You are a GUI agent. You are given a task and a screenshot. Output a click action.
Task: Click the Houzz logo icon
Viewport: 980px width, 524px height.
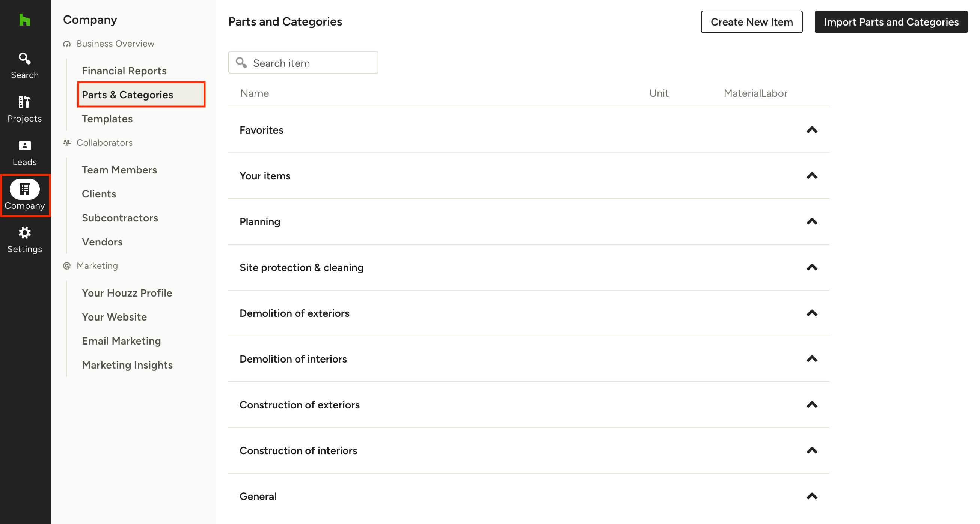[x=24, y=20]
